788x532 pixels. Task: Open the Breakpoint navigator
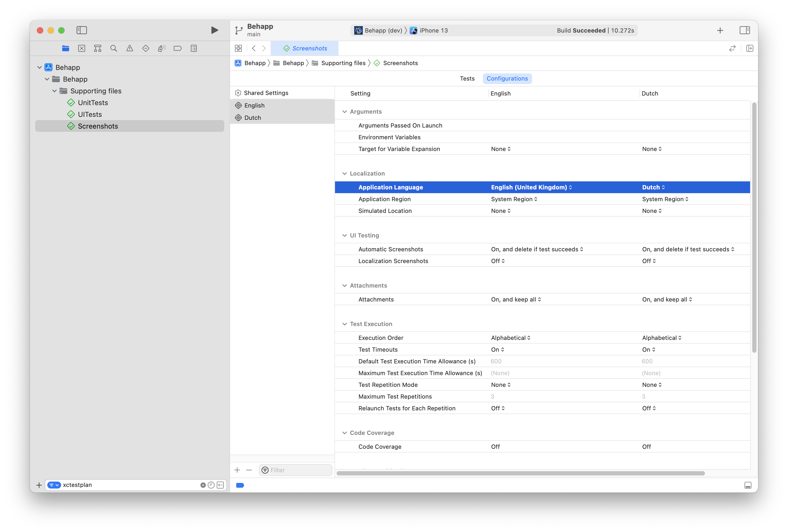pos(178,48)
